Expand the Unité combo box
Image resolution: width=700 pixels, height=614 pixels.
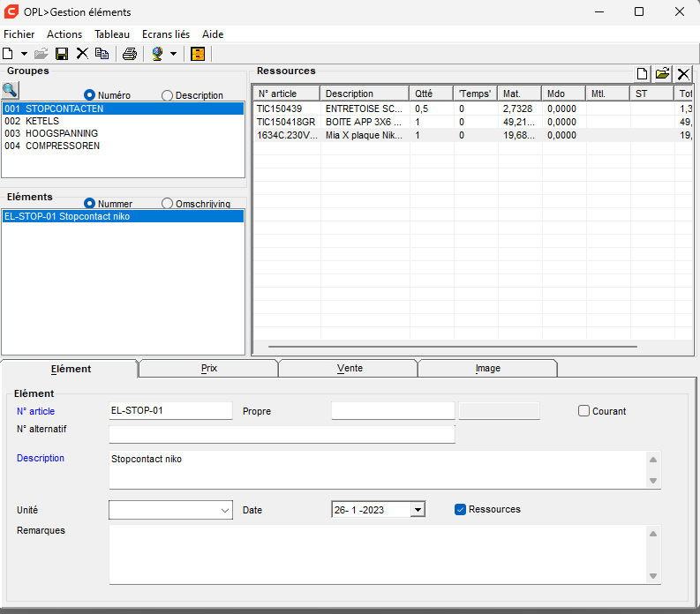[x=224, y=510]
